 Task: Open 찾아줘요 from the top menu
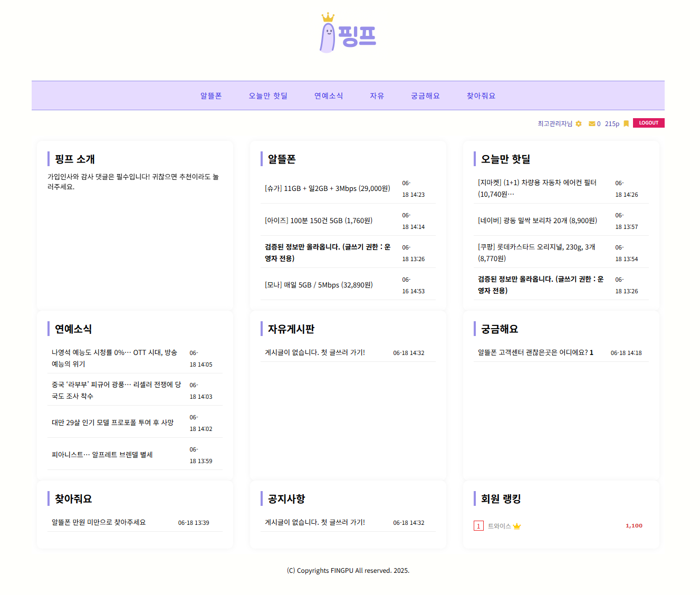(x=481, y=96)
